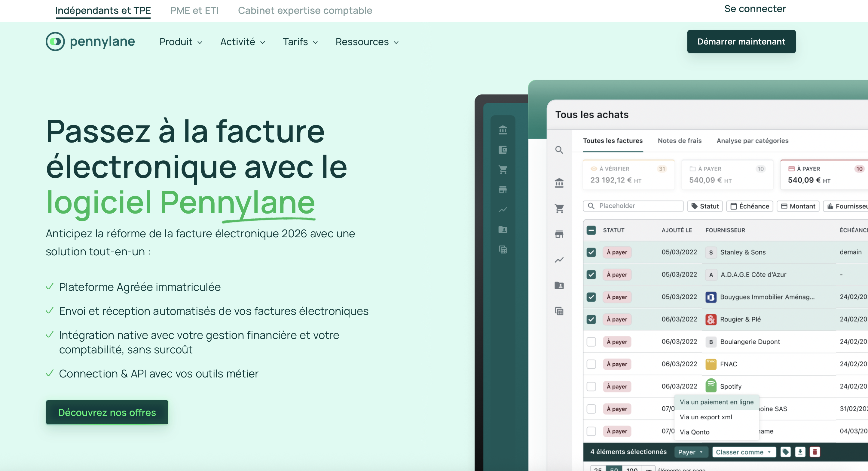Choose Via un export xml option

[x=706, y=417]
